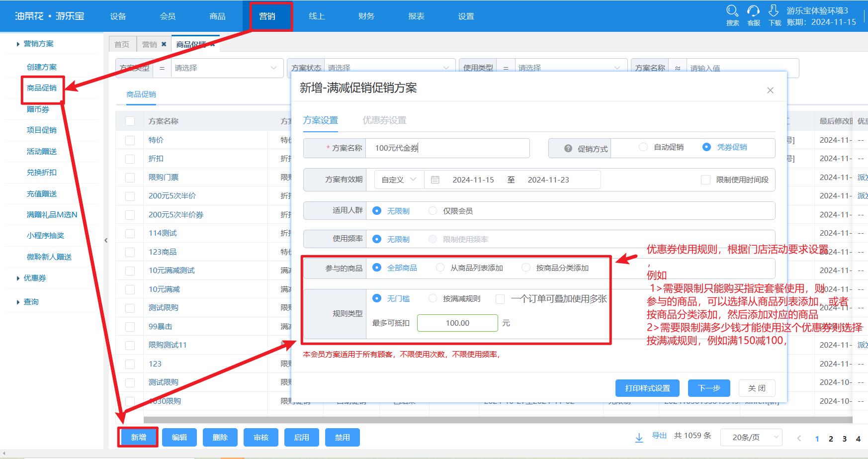Collapse the sidebar with the arrow handle
The image size is (868, 459).
click(x=106, y=240)
